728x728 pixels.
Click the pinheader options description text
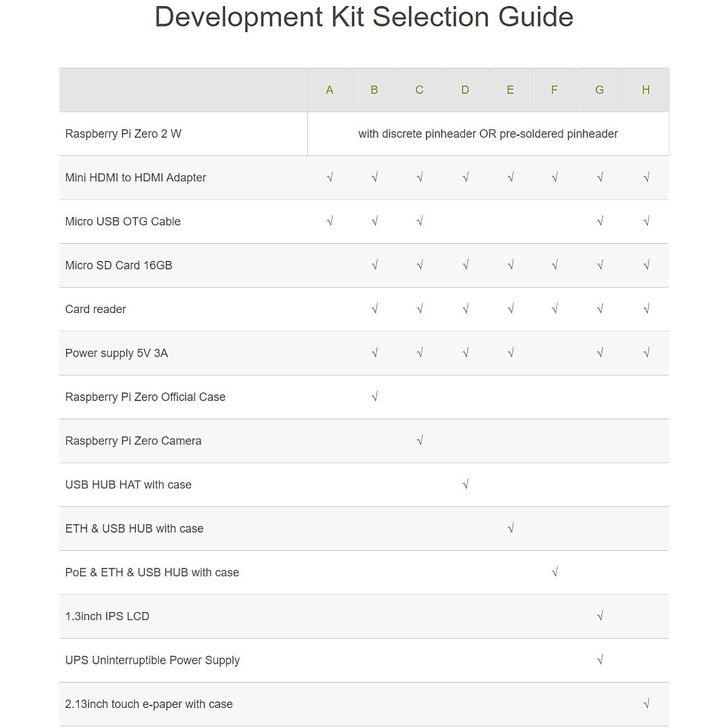click(488, 134)
